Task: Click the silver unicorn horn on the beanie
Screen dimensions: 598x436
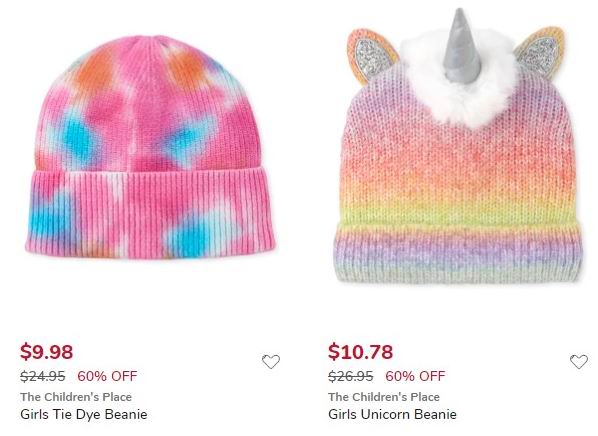Action: (x=461, y=44)
